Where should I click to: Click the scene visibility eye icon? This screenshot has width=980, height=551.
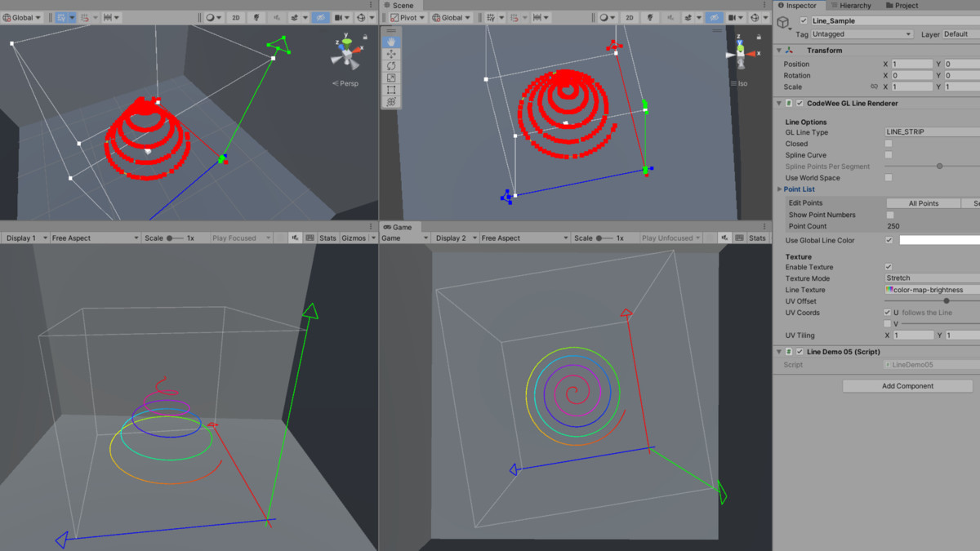[x=321, y=17]
